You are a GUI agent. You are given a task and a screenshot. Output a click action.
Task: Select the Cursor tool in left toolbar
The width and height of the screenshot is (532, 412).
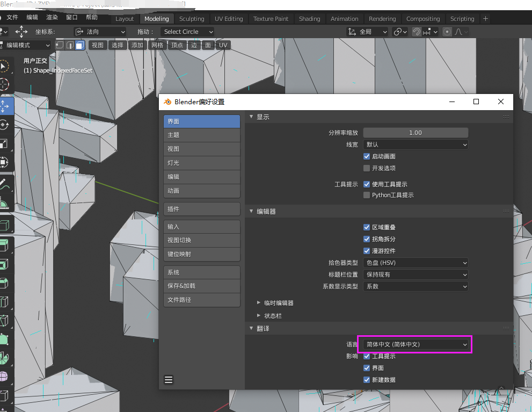4,84
